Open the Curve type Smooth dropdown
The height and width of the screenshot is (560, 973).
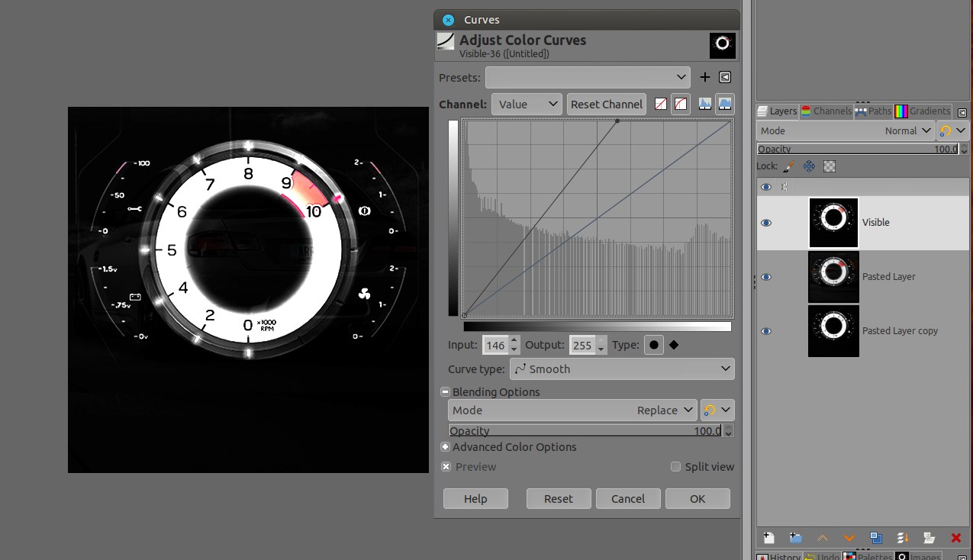622,369
